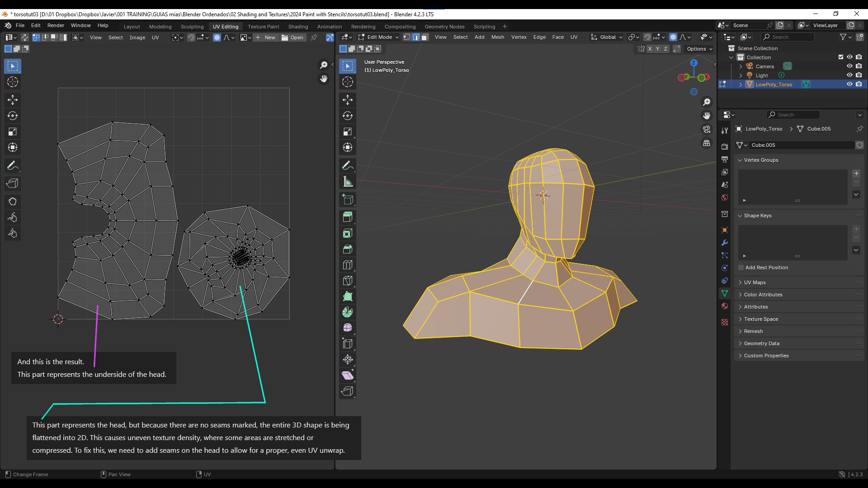868x488 pixels.
Task: Switch to face select mode in 3D viewport
Action: 425,37
